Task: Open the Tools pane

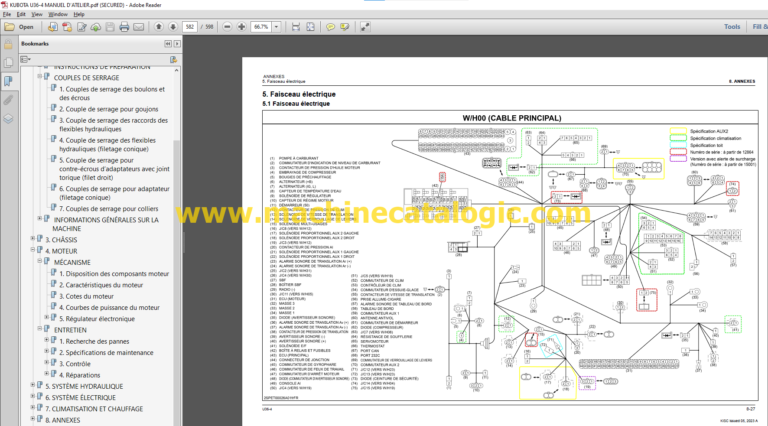Action: pos(732,27)
